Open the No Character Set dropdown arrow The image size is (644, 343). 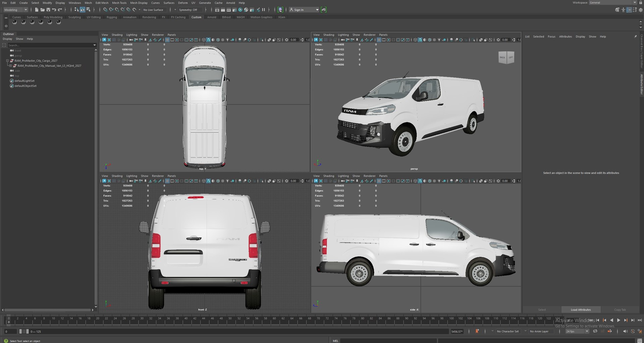(x=492, y=331)
